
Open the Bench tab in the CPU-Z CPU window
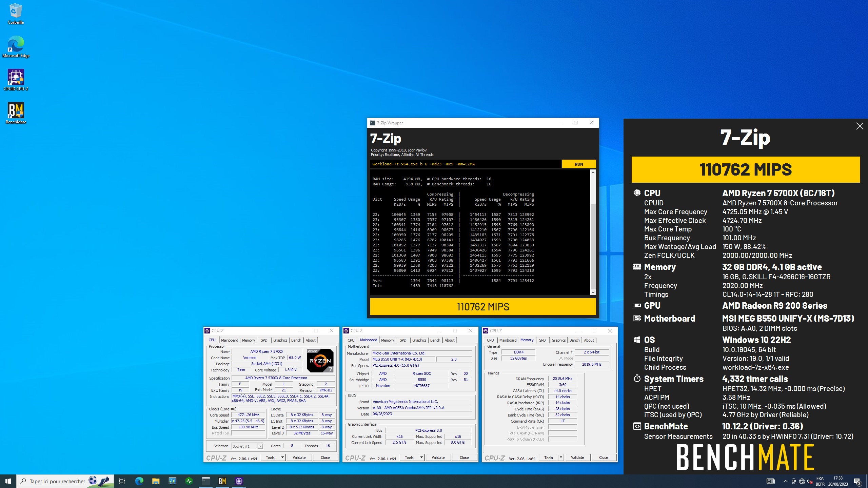pos(296,340)
